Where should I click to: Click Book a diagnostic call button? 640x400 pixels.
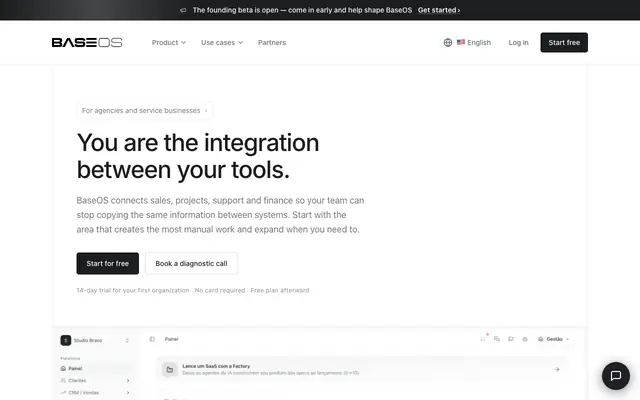point(191,263)
